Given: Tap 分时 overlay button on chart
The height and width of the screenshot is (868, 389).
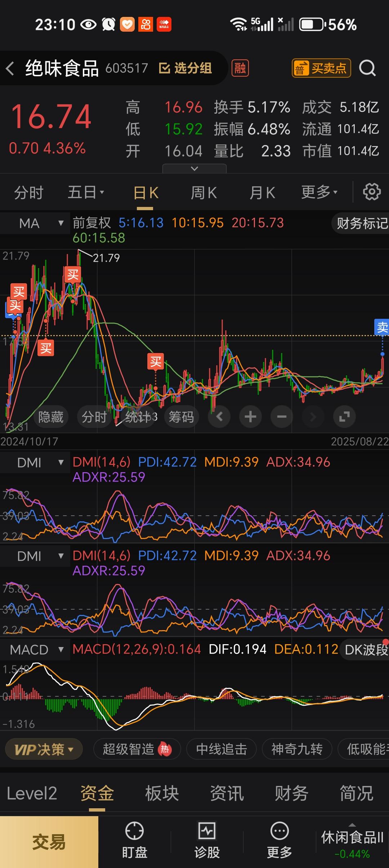Looking at the screenshot, I should 94,417.
